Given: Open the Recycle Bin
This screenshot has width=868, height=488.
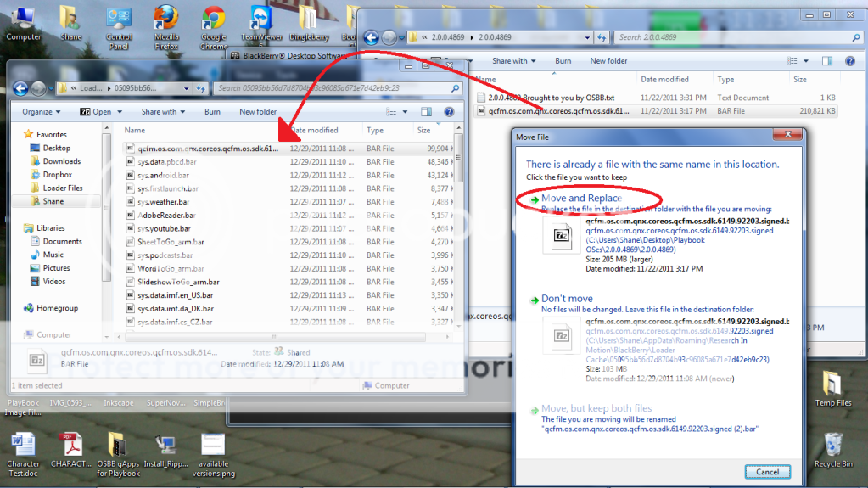Looking at the screenshot, I should (x=833, y=450).
